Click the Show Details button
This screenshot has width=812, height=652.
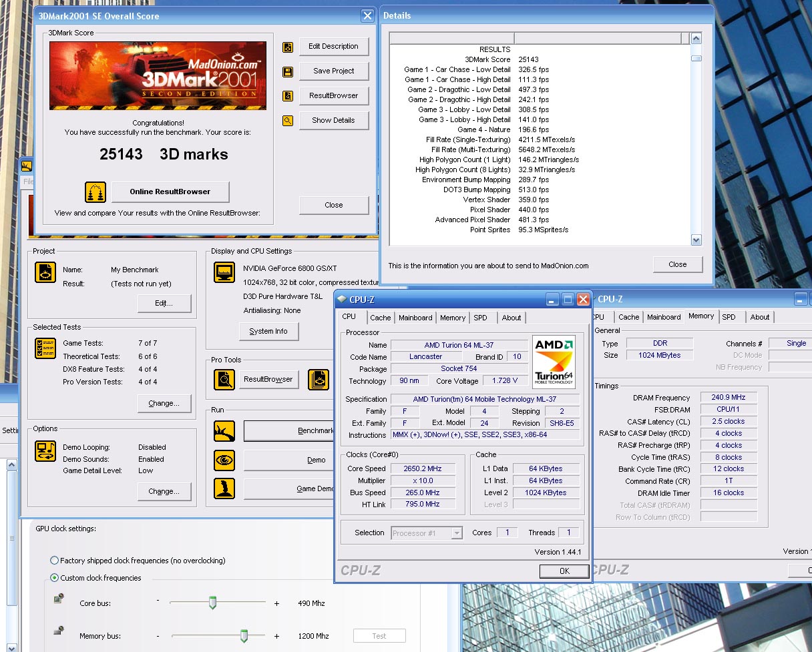point(334,121)
